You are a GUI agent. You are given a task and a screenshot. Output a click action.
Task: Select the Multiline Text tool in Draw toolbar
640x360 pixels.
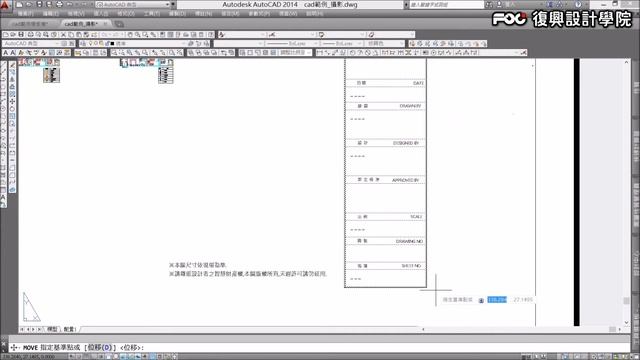tap(4, 197)
